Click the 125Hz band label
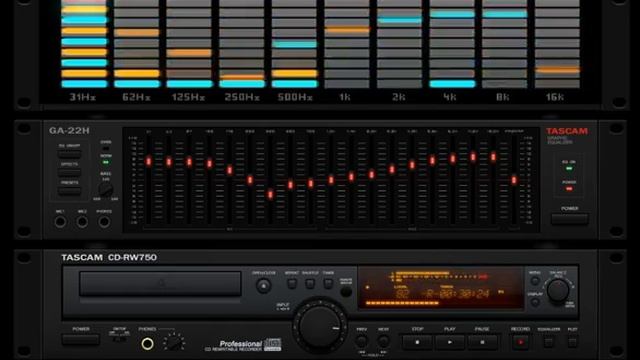The image size is (640, 360). pos(189,97)
